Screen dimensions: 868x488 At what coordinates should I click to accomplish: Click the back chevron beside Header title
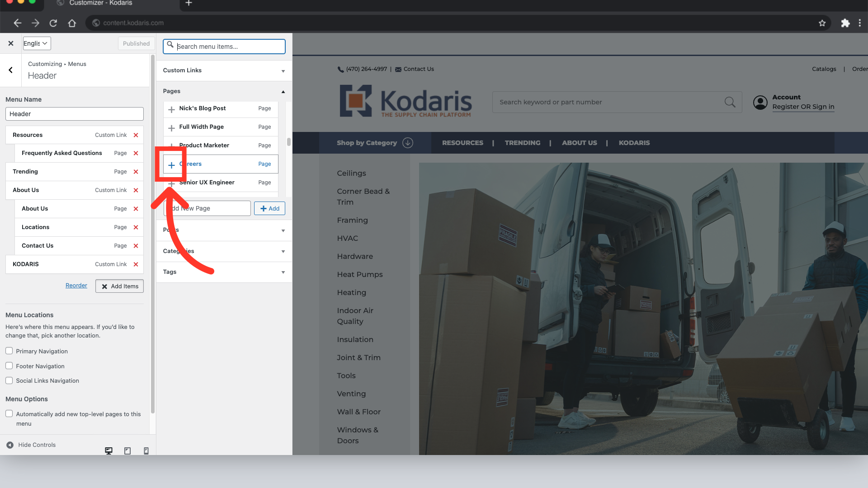pyautogui.click(x=10, y=70)
